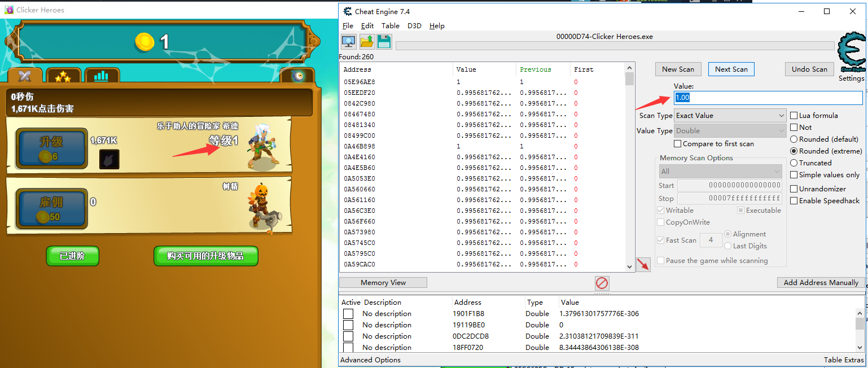
Task: Click the dark skill icon beside 1,671K
Action: click(x=109, y=159)
